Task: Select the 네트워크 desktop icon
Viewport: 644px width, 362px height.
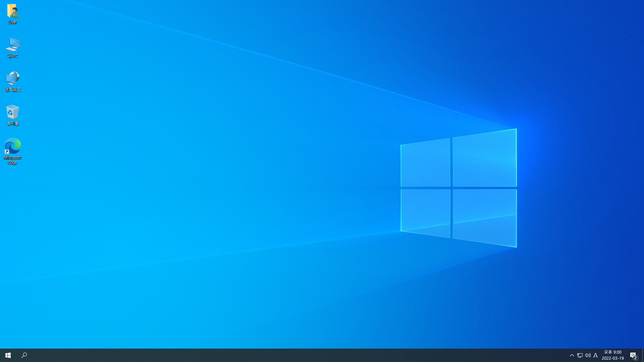Action: [12, 81]
